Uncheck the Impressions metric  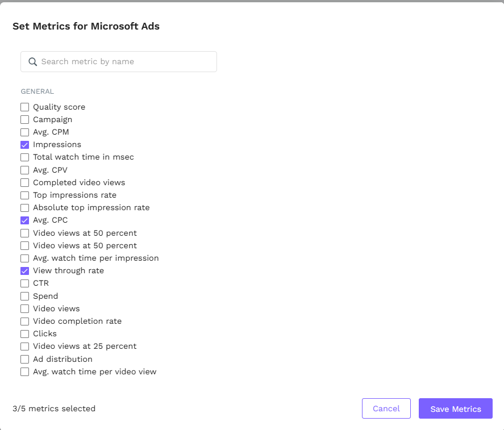point(25,145)
